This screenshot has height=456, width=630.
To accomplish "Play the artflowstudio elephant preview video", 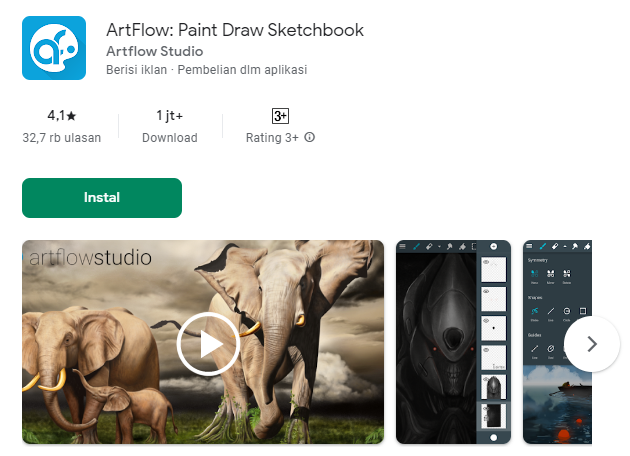I will tap(208, 344).
